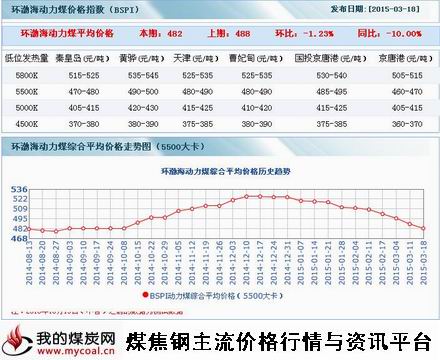The image size is (440, 360).
Task: Click the 468 y-axis label
Action: [x=19, y=239]
